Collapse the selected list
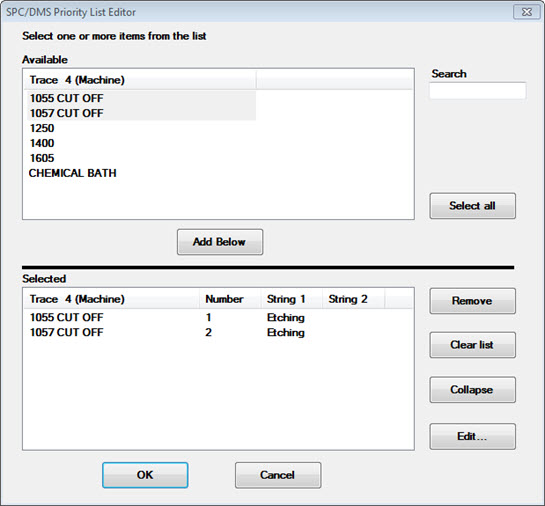This screenshot has width=545, height=506. coord(472,390)
